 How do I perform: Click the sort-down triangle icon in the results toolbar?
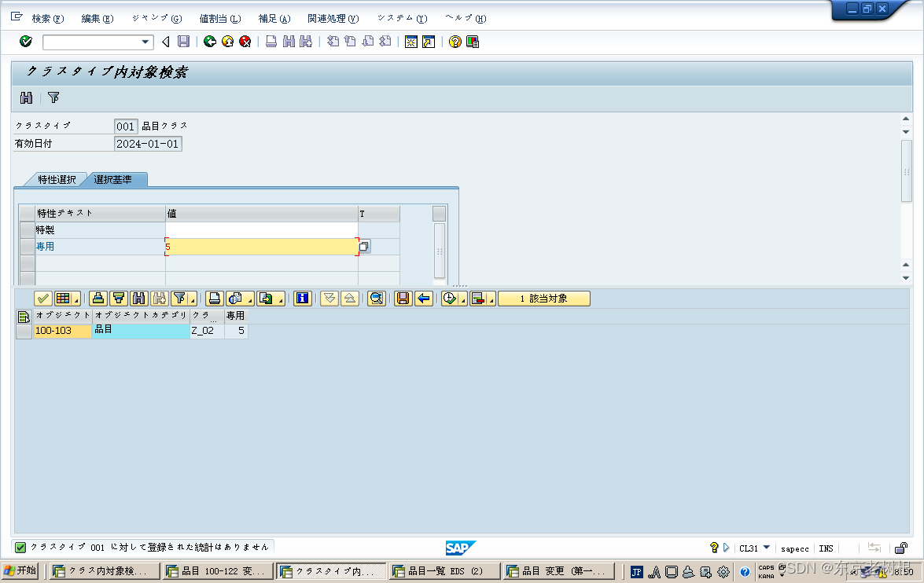(329, 299)
